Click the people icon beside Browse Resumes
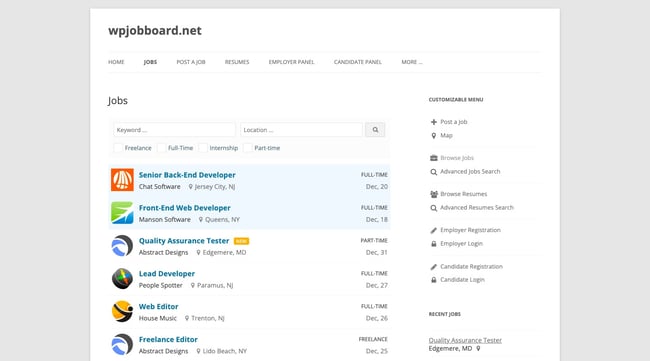Image resolution: width=650 pixels, height=361 pixels. point(434,194)
